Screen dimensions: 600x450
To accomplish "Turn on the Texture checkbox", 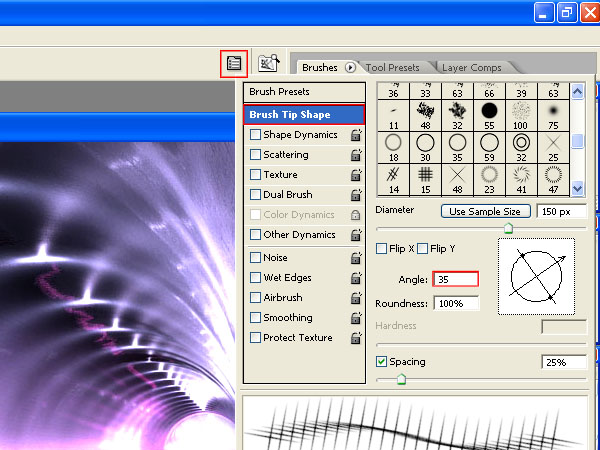I will (x=255, y=174).
